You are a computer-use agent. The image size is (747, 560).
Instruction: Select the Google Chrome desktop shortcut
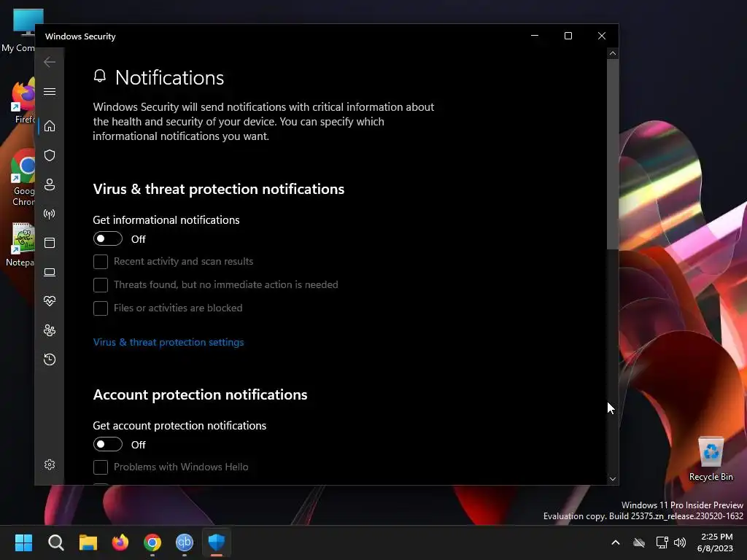click(x=23, y=178)
